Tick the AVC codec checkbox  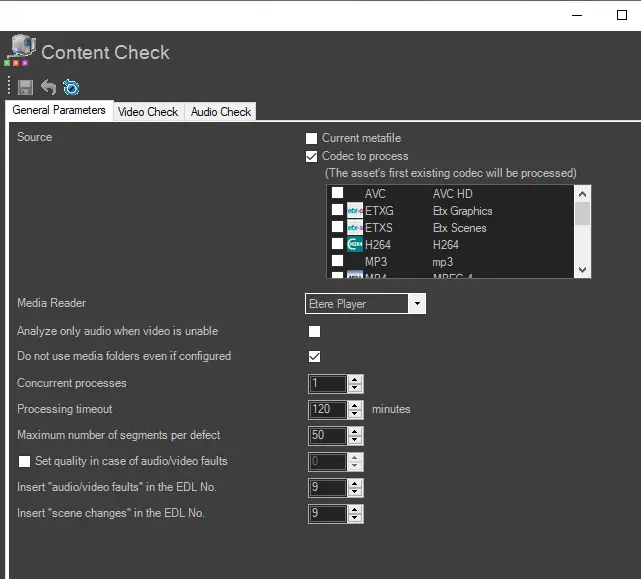pyautogui.click(x=338, y=194)
